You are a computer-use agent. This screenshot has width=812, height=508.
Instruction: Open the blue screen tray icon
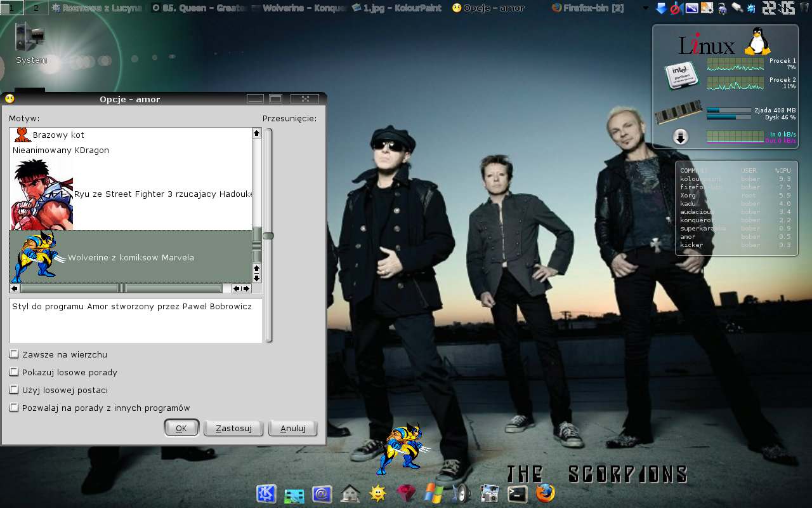tap(691, 8)
